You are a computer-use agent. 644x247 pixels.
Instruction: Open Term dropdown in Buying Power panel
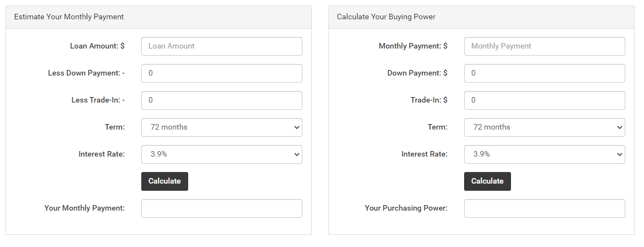click(x=545, y=127)
